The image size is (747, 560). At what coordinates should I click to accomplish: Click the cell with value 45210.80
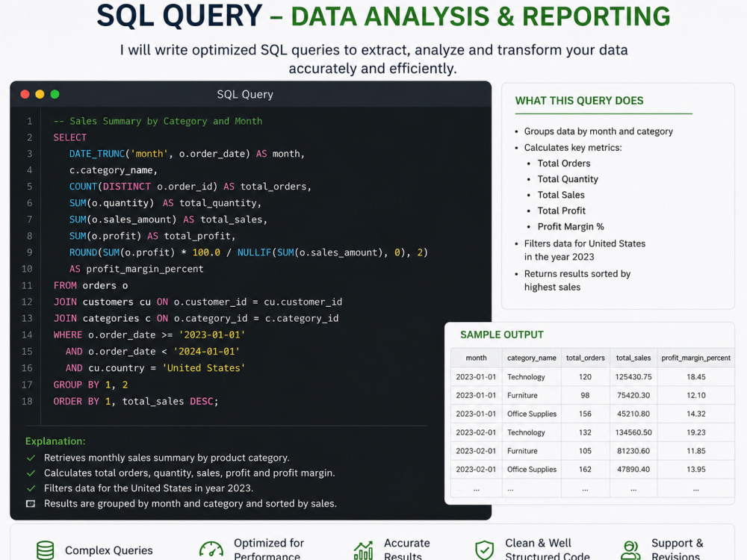633,414
